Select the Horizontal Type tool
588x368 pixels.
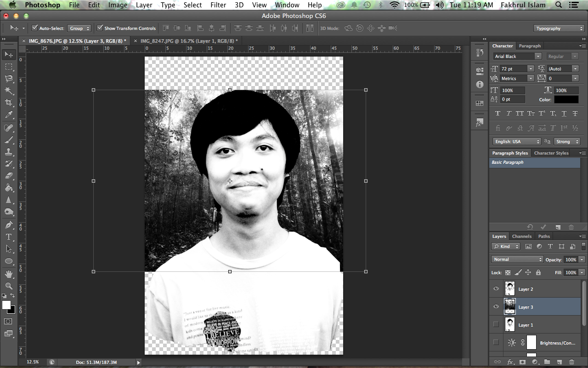[9, 237]
